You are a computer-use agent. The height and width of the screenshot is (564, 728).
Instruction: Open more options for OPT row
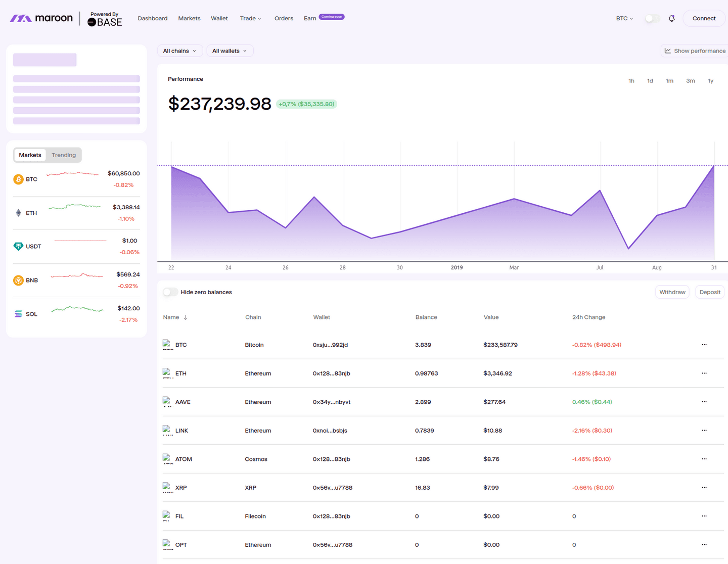click(x=704, y=544)
